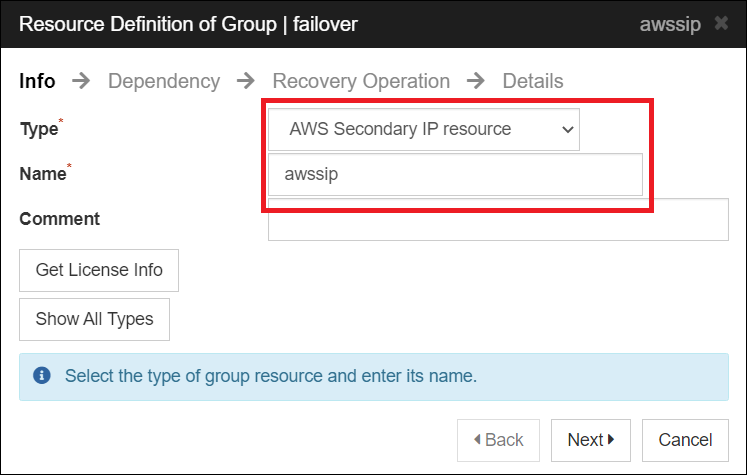
Task: Select the Dependency wizard step
Action: [x=164, y=81]
